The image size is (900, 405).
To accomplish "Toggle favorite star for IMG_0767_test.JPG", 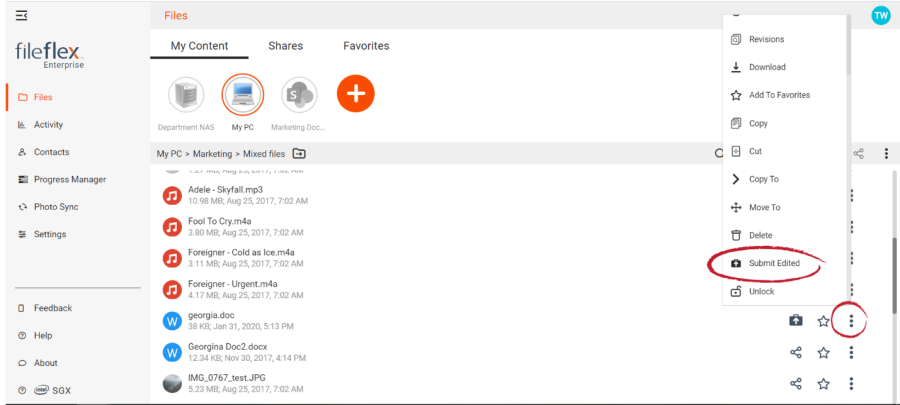I will point(824,384).
